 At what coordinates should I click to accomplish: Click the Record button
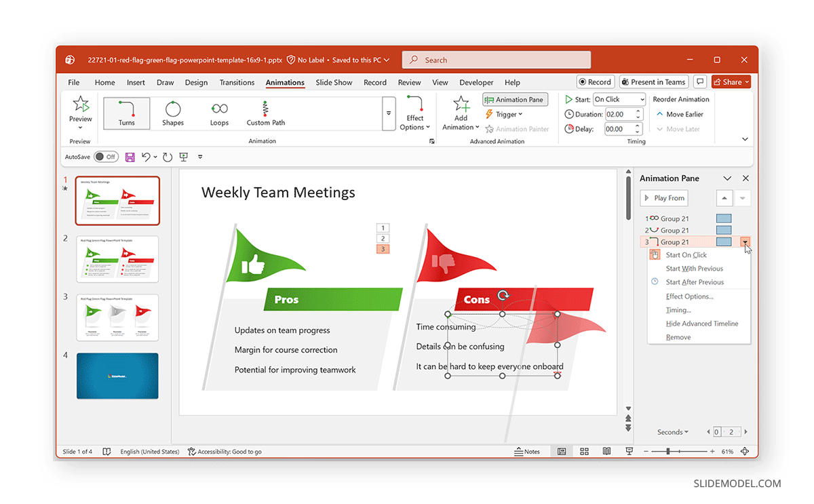point(595,81)
